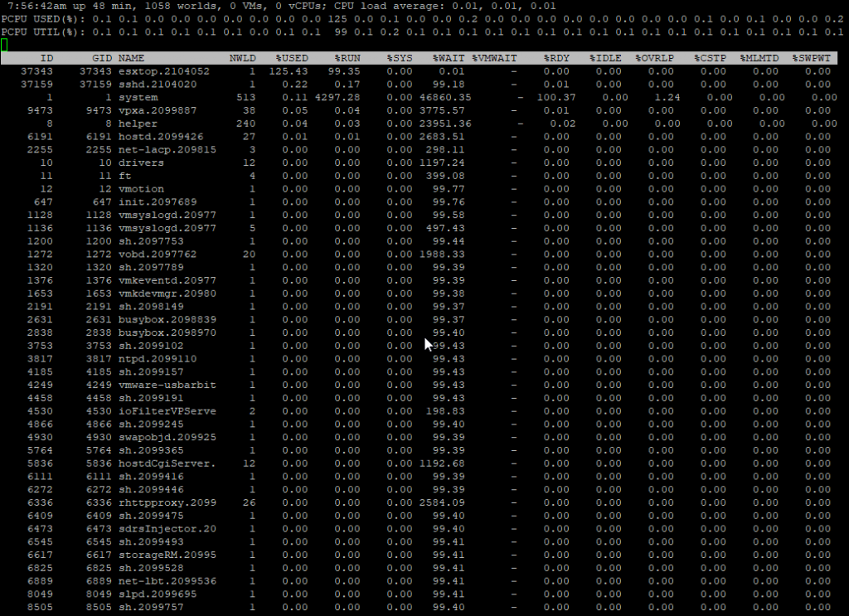The height and width of the screenshot is (616, 849).
Task: Select the vobd.2097762 process name
Action: tap(158, 255)
